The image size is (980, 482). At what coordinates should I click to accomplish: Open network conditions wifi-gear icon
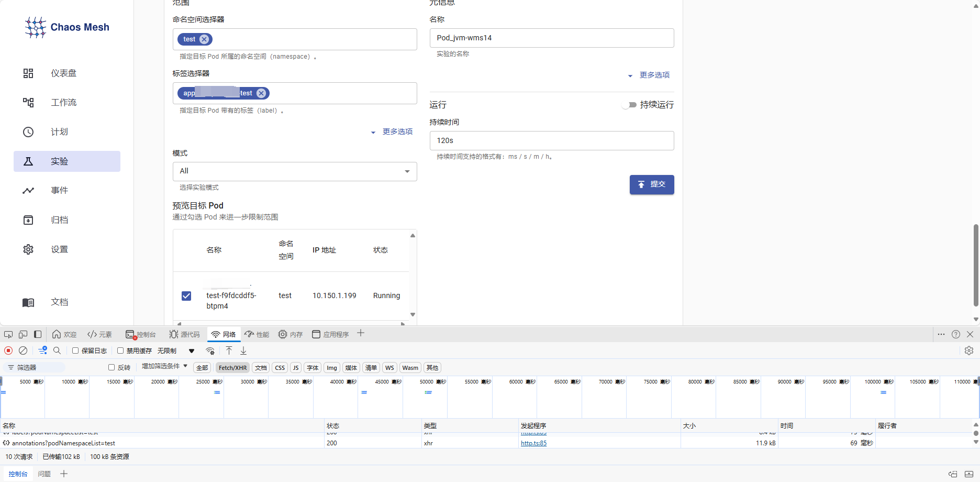click(210, 351)
